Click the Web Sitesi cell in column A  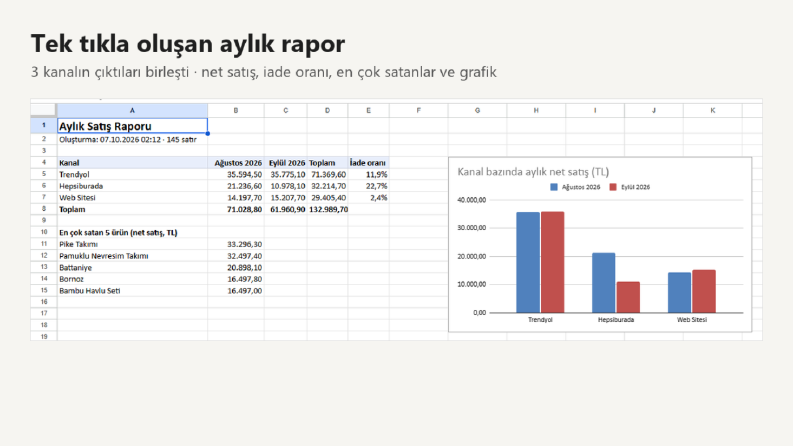click(x=132, y=197)
